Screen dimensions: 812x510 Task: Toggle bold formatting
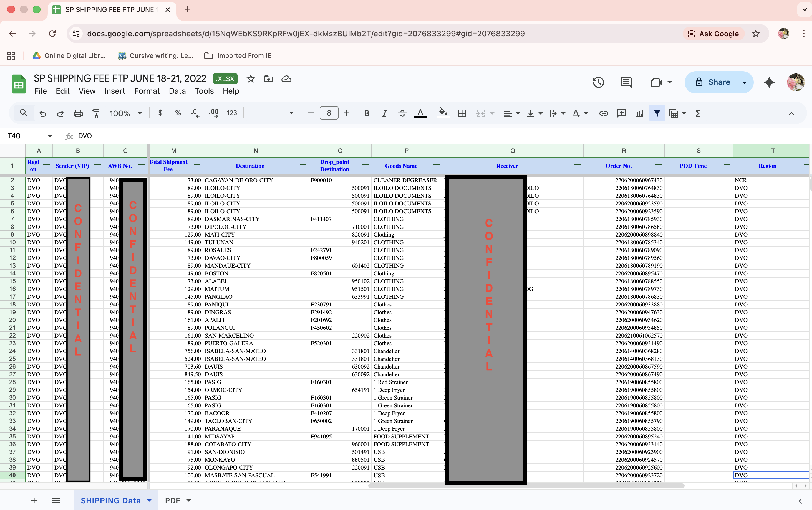pos(367,113)
